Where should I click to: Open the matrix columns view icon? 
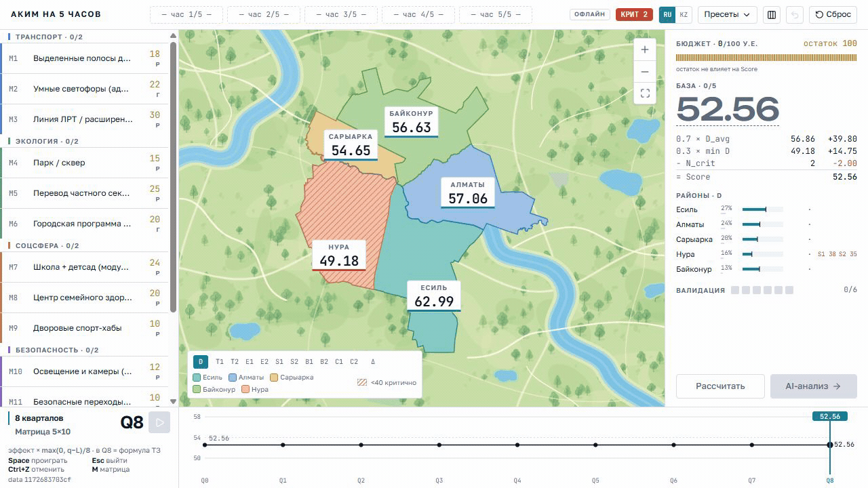[x=771, y=14]
